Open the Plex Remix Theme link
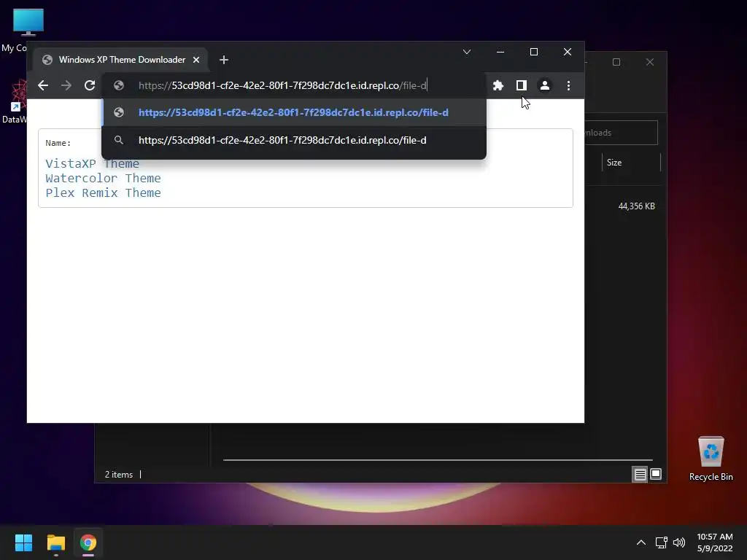This screenshot has width=747, height=560. (103, 192)
